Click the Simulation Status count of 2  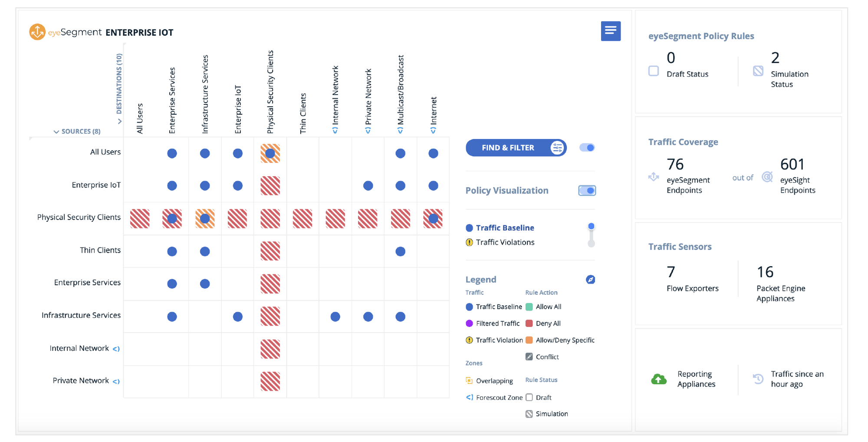(x=775, y=58)
